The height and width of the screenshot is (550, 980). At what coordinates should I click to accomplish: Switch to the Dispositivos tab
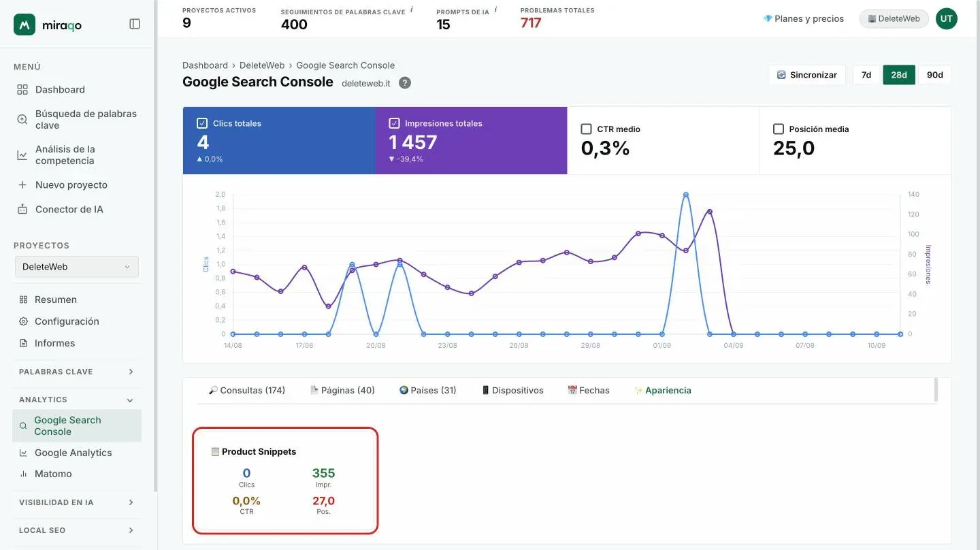pyautogui.click(x=512, y=390)
